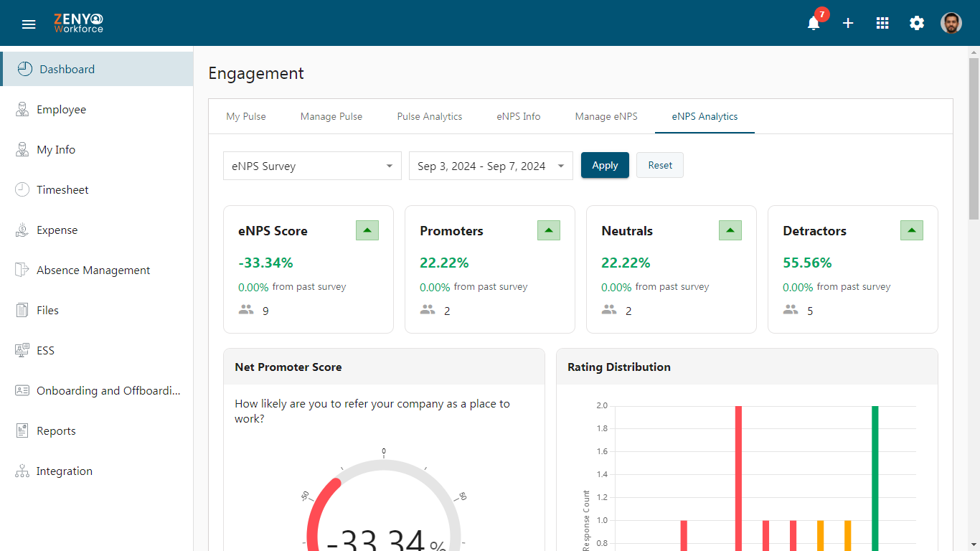Open the ESS menu item
The width and height of the screenshot is (980, 551).
(x=97, y=350)
